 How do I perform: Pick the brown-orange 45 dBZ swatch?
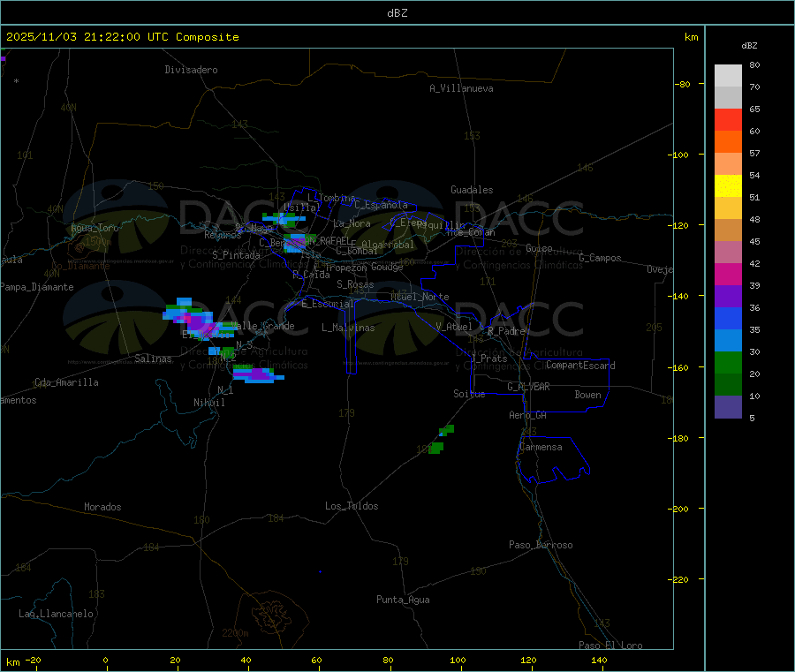click(728, 230)
